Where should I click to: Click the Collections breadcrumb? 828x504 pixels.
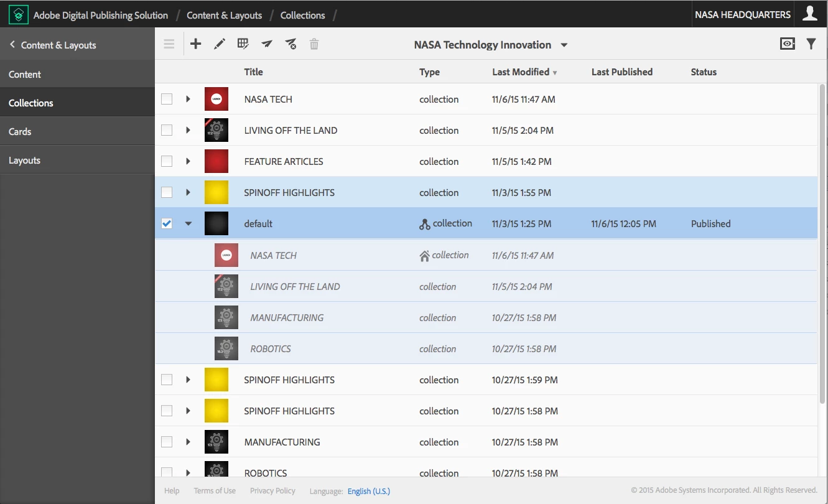click(x=303, y=15)
